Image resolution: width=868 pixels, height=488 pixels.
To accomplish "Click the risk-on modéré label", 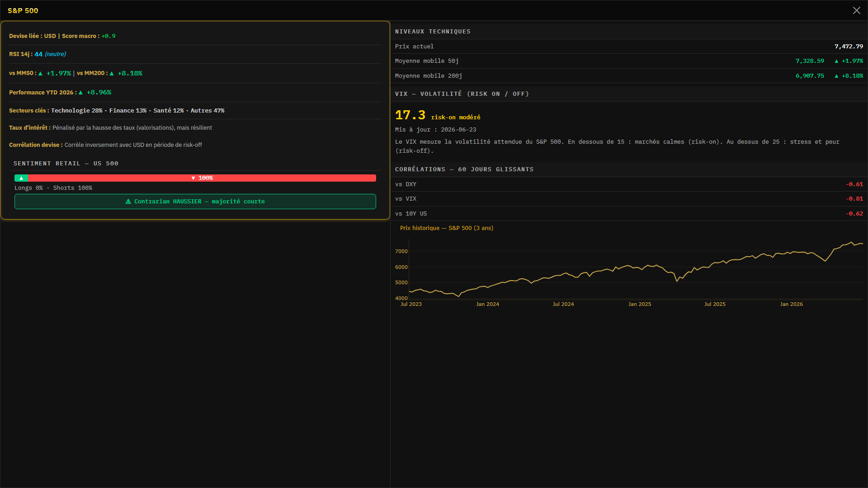I will (456, 117).
